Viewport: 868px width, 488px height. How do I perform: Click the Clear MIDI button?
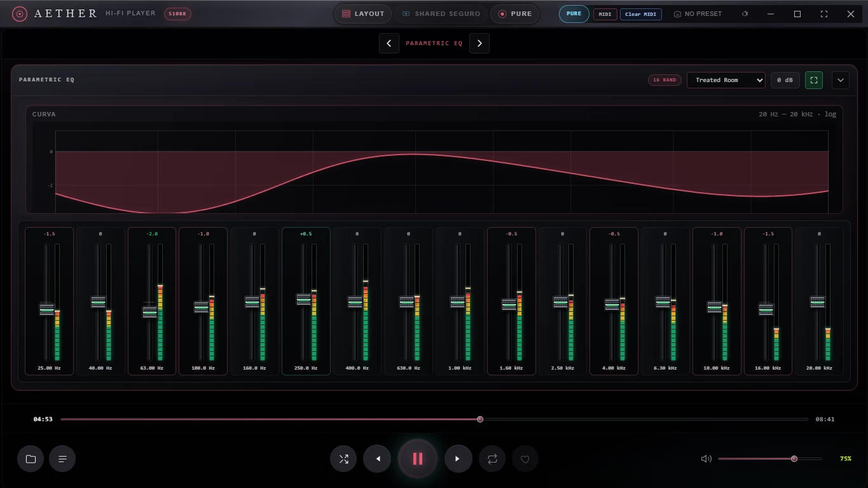[x=641, y=14]
